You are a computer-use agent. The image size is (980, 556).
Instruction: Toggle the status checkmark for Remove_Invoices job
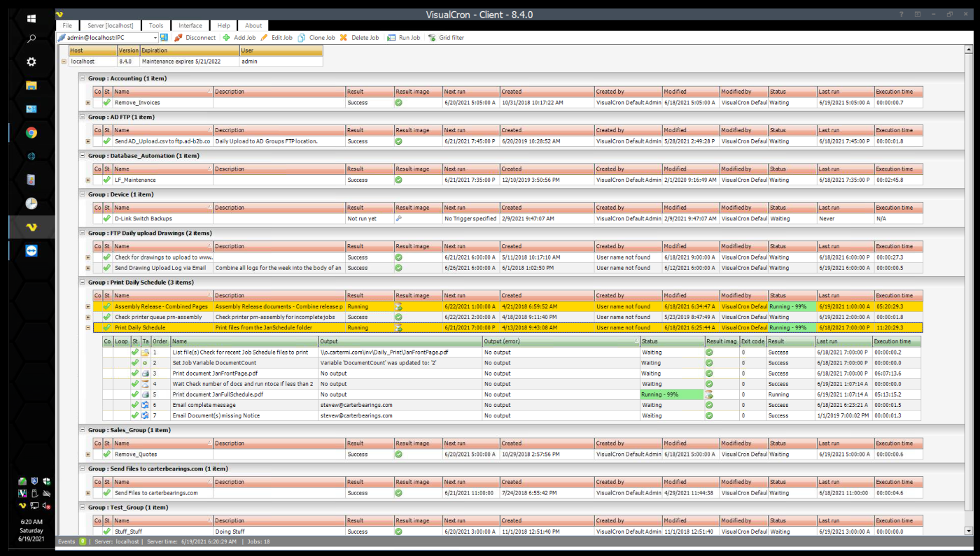pyautogui.click(x=107, y=103)
